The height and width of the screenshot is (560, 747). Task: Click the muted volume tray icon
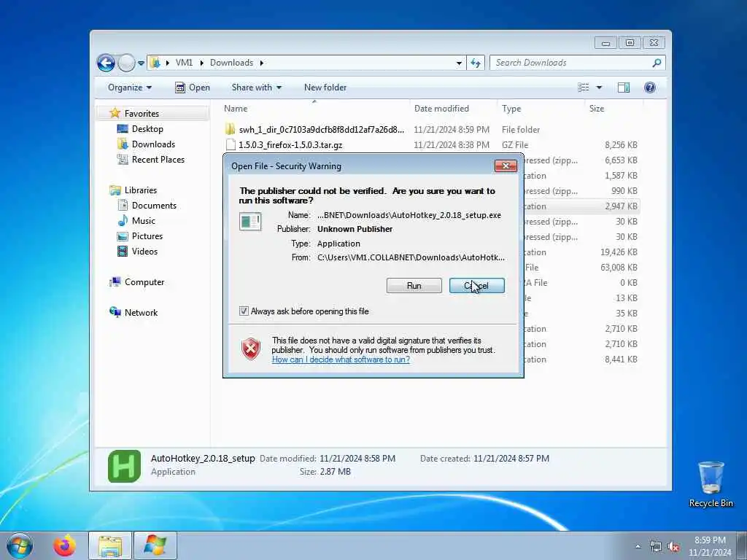pyautogui.click(x=673, y=547)
